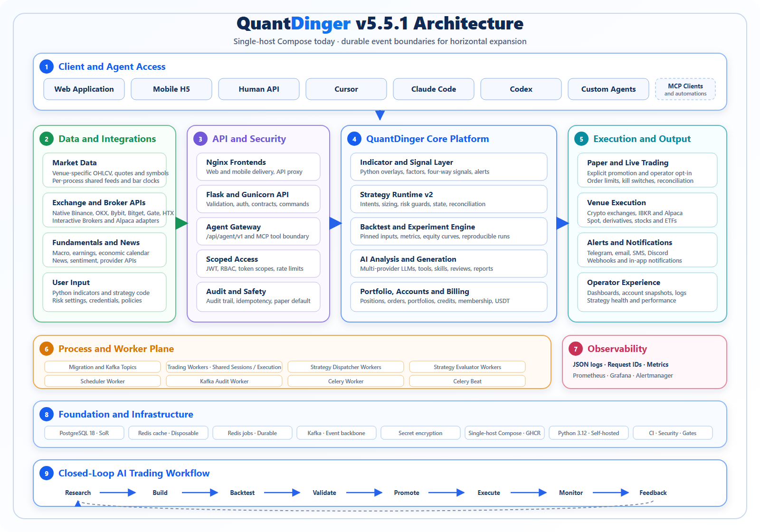Image resolution: width=760 pixels, height=532 pixels.
Task: Select the Agent Gateway card
Action: point(258,231)
